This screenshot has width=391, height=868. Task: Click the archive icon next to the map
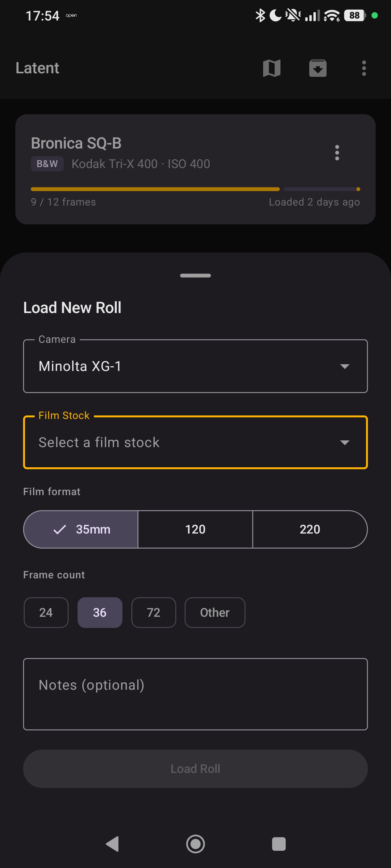tap(318, 68)
